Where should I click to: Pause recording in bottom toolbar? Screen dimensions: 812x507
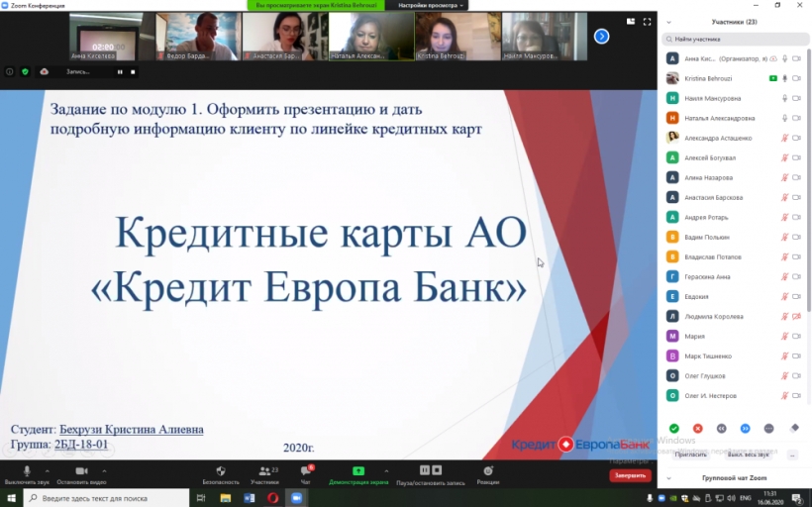(425, 469)
